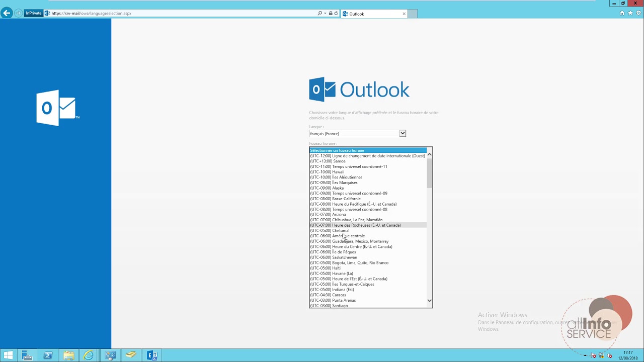
Task: Select (UTC-05:00) Havane (La)
Action: pyautogui.click(x=367, y=274)
